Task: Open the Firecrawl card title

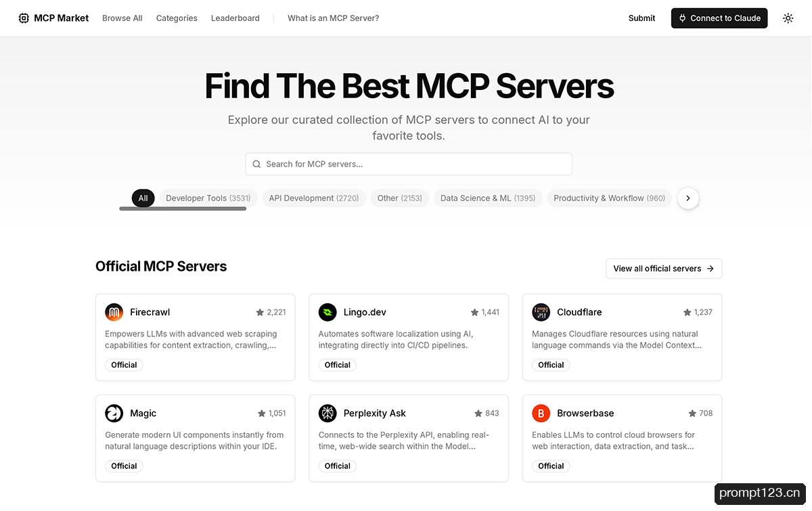Action: point(150,312)
